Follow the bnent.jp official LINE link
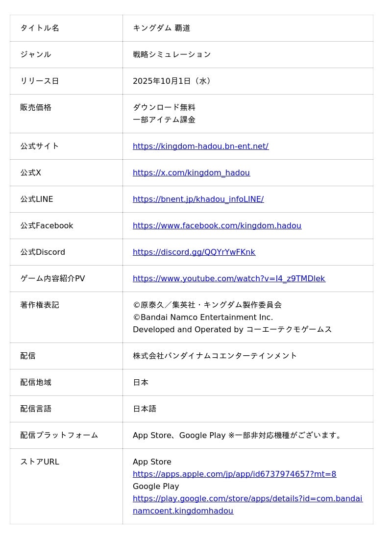Image resolution: width=392 pixels, height=539 pixels. pos(198,199)
